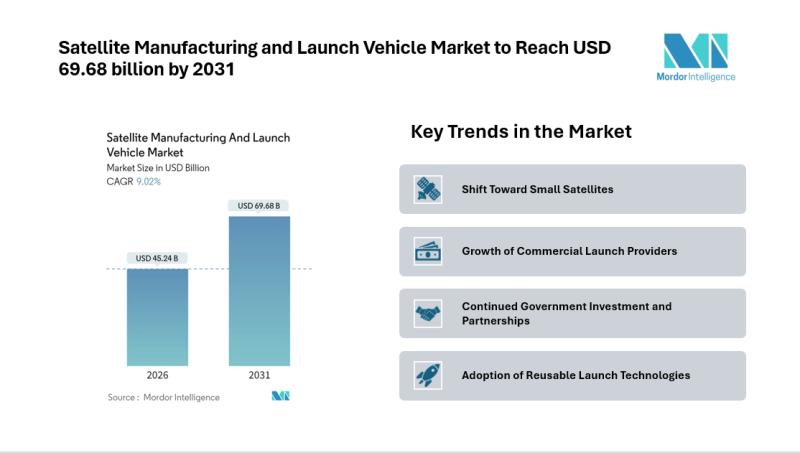Click the Source: Mordor Intelligence text

coord(163,397)
